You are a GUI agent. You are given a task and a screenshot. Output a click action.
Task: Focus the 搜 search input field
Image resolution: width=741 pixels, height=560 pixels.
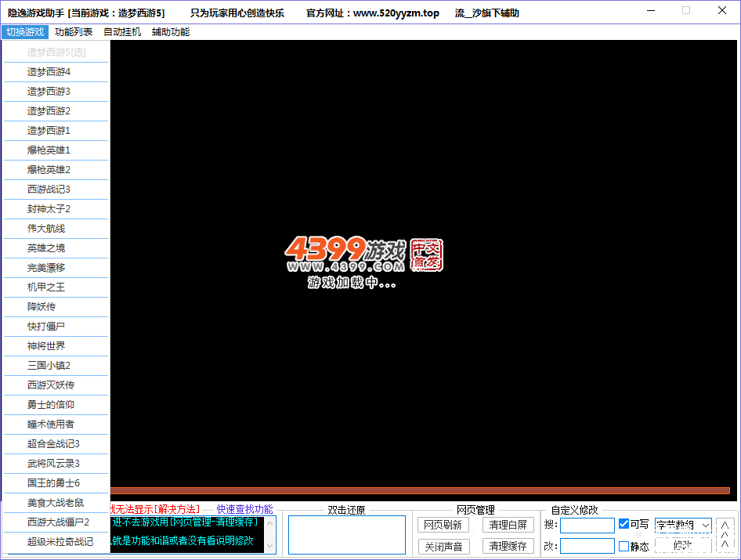tap(587, 526)
